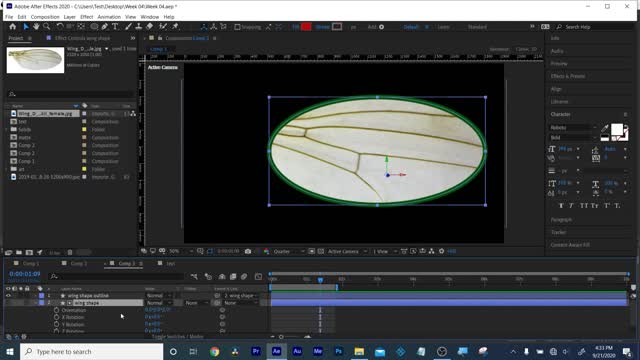
Task: Open Chrome from the taskbar
Action: click(214, 351)
